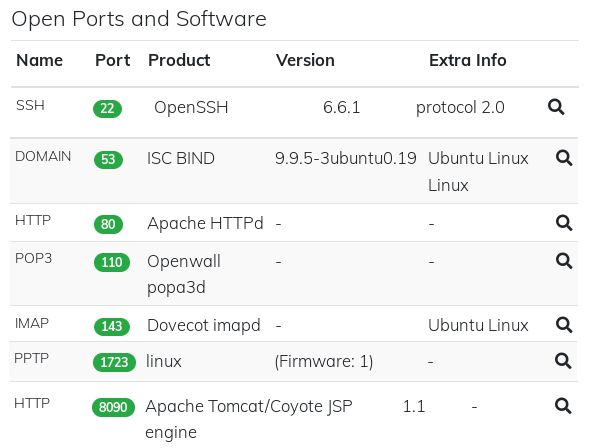Select the search icon for Dovecot imapd

(564, 325)
